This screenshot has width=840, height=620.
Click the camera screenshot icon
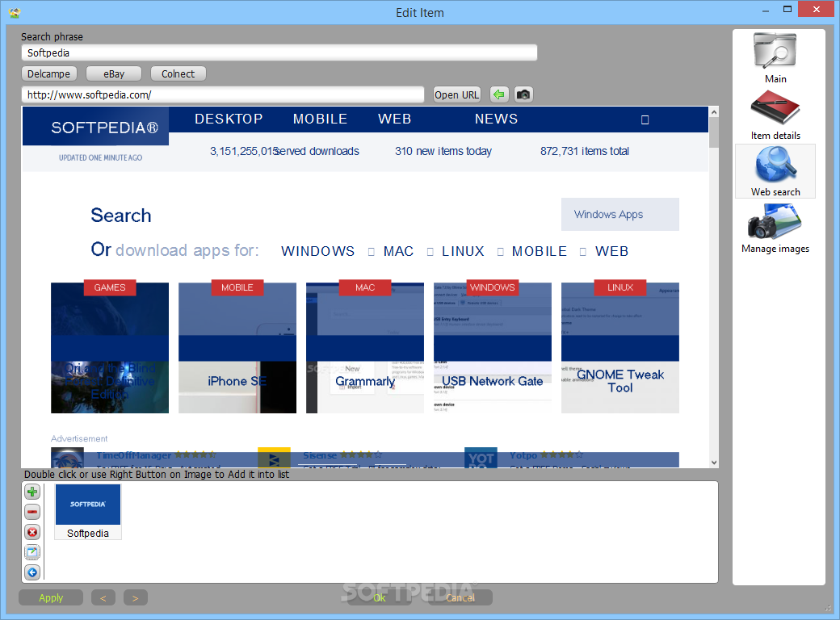[523, 94]
